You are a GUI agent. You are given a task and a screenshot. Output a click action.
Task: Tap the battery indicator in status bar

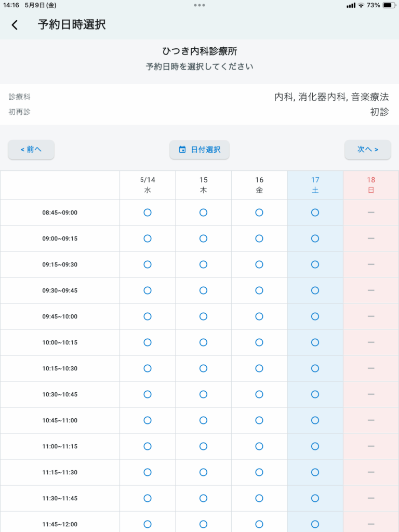389,5
